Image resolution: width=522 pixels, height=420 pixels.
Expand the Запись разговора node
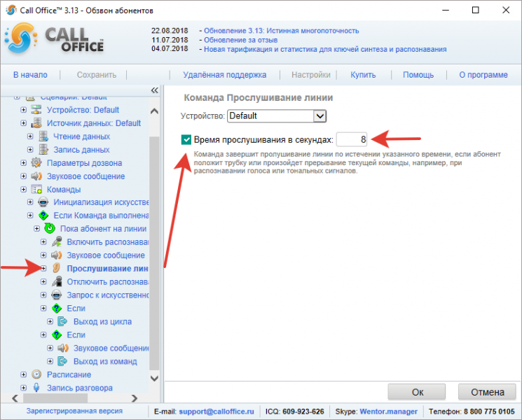pyautogui.click(x=23, y=388)
